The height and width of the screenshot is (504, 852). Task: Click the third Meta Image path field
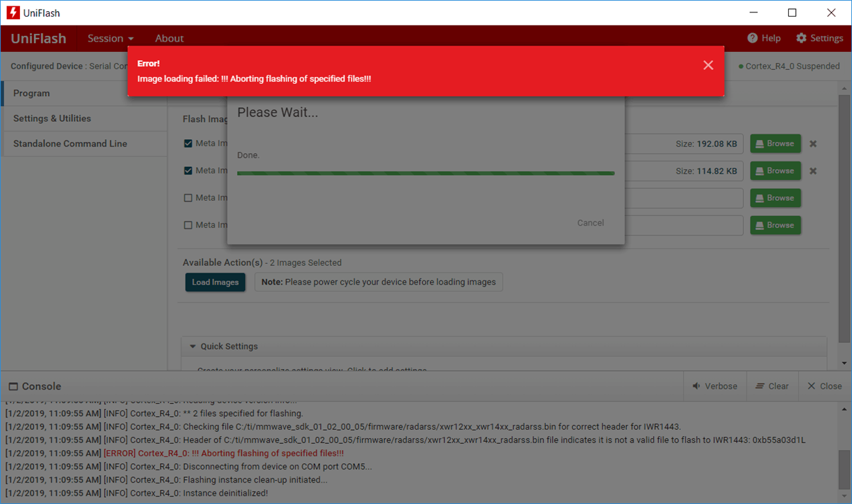684,198
